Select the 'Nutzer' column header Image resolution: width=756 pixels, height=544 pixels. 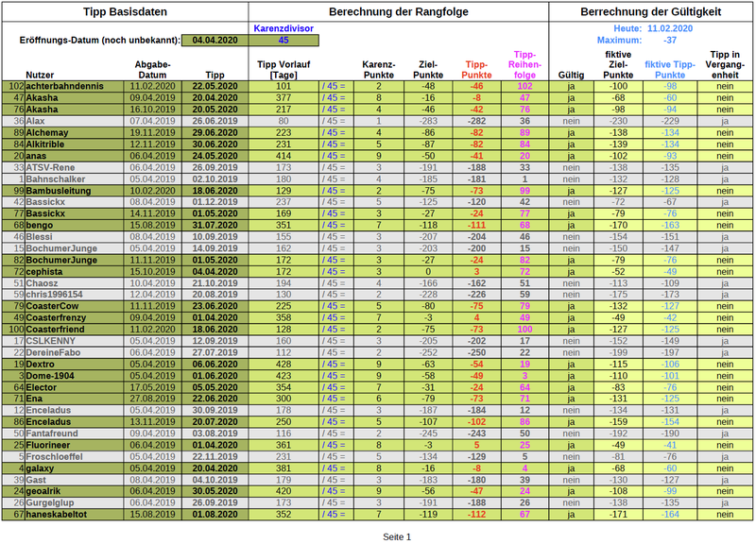[40, 76]
